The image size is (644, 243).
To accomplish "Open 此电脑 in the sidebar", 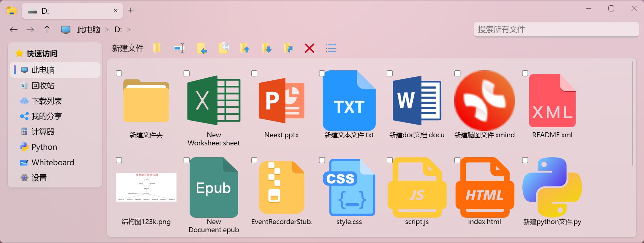I will [55, 70].
